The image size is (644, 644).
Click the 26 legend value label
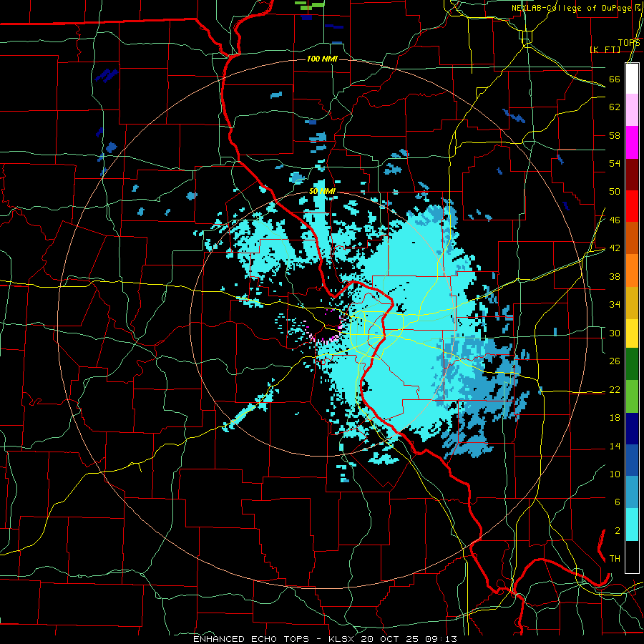pyautogui.click(x=615, y=361)
